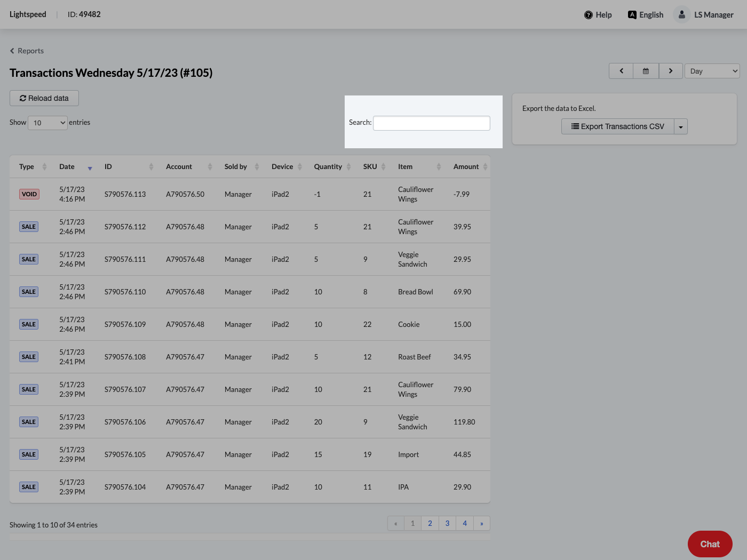
Task: Sort table by SKU column
Action: (373, 166)
